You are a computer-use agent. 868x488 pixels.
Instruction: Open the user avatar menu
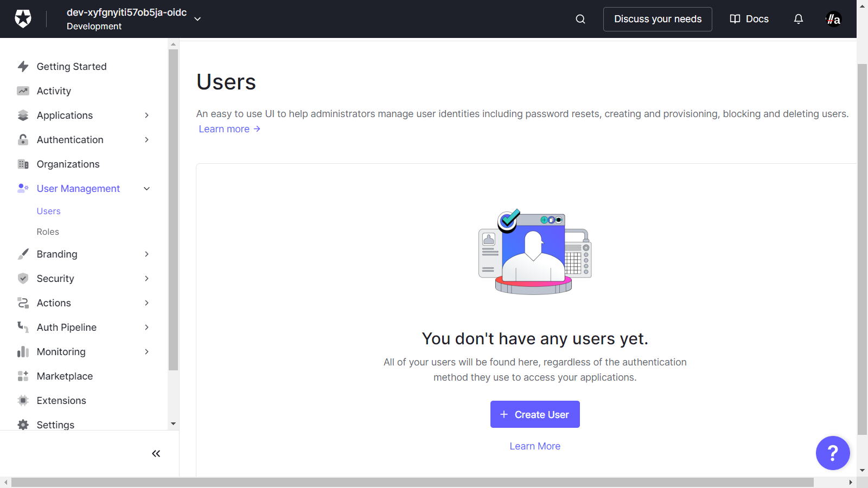(833, 19)
